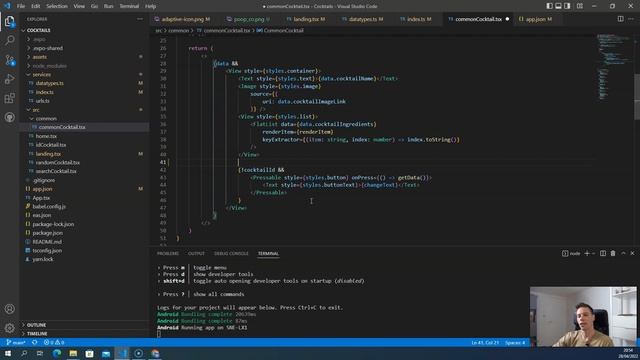The image size is (640, 360).
Task: Expand the node_modules folder
Action: [49, 66]
